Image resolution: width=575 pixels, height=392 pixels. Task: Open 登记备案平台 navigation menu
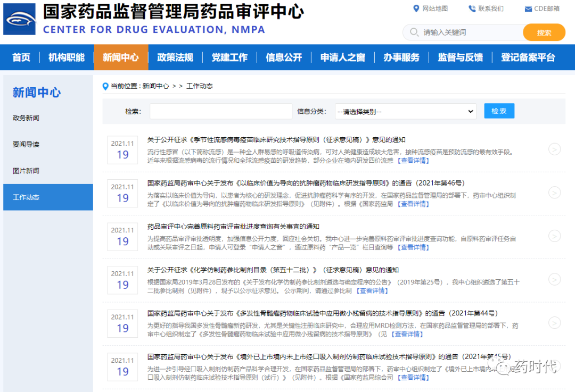point(528,57)
